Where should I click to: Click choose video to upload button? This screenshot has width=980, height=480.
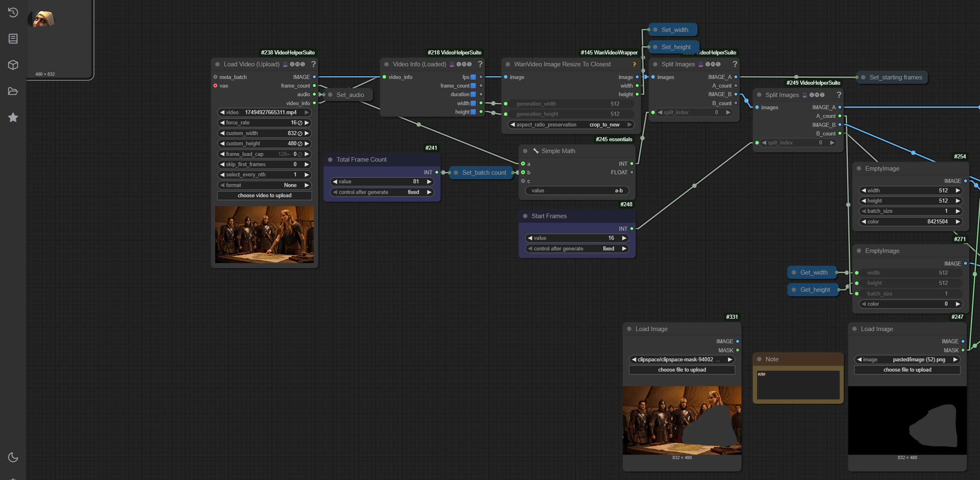coord(264,196)
